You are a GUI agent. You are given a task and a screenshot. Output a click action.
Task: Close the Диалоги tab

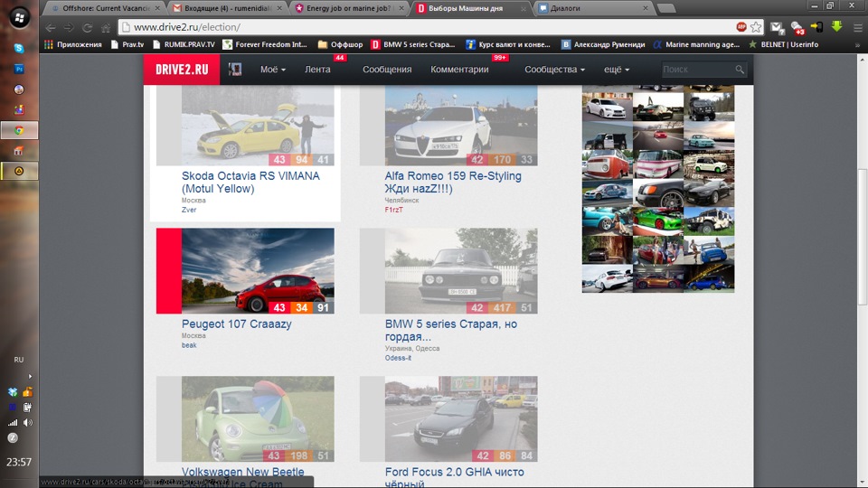coord(646,8)
